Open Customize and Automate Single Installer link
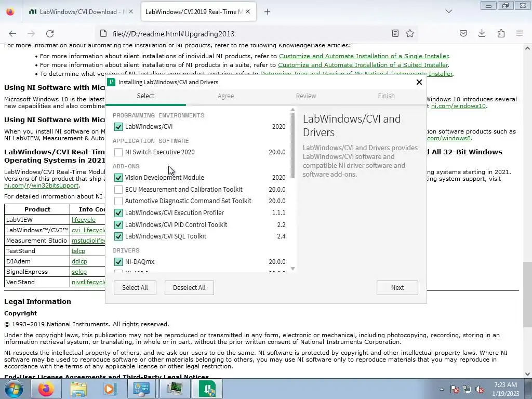 (364, 56)
